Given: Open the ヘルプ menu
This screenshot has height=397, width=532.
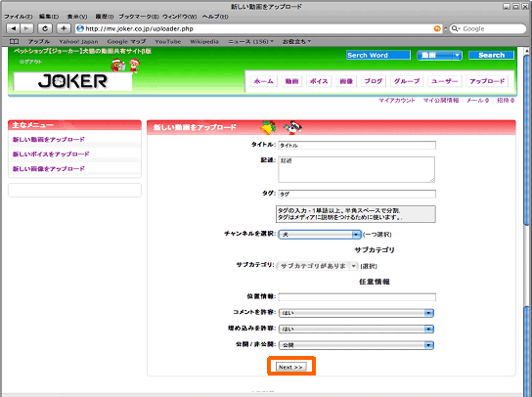Looking at the screenshot, I should (x=215, y=17).
